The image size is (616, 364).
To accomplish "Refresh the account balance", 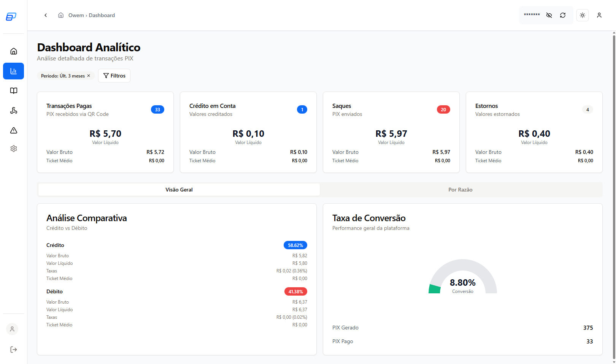I will coord(563,15).
